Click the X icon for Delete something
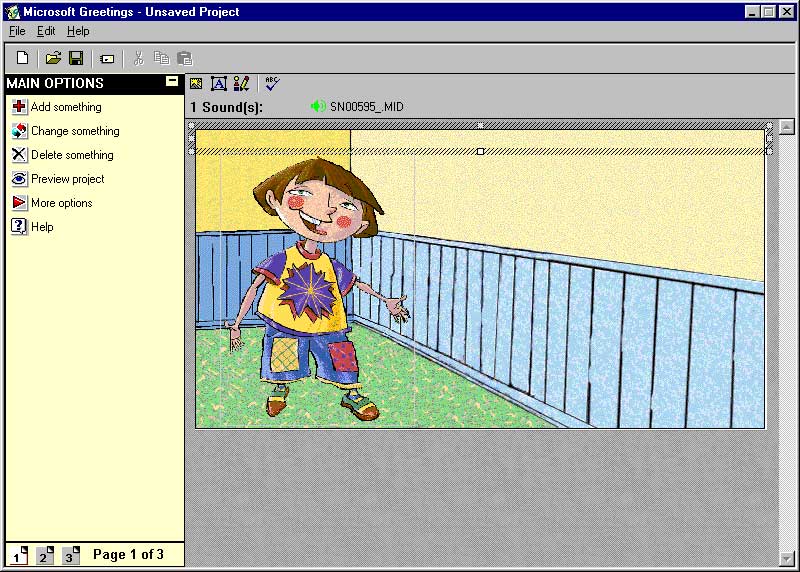Viewport: 800px width, 572px height. [x=19, y=155]
